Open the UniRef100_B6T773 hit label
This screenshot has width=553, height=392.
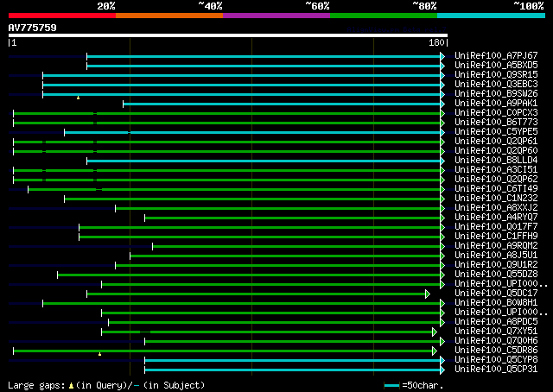pyautogui.click(x=496, y=123)
